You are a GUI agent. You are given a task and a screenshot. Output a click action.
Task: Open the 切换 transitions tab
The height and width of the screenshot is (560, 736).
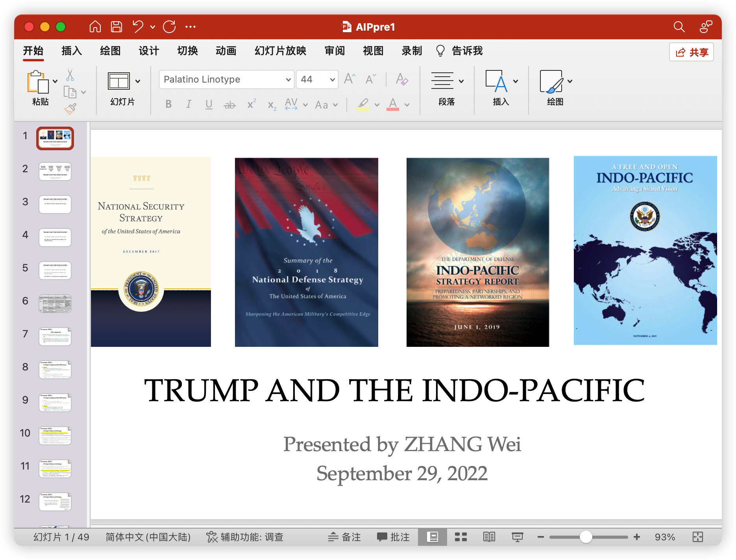pos(187,51)
